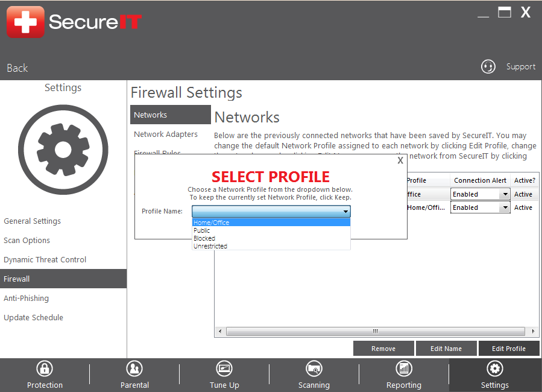542x392 pixels.
Task: Click the Active? column header
Action: [x=525, y=180]
